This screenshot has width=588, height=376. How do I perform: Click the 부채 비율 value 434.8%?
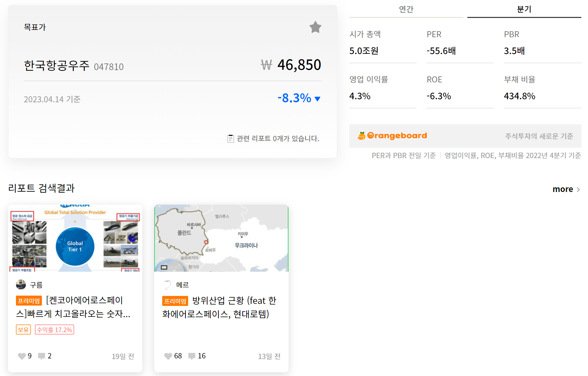coord(520,96)
